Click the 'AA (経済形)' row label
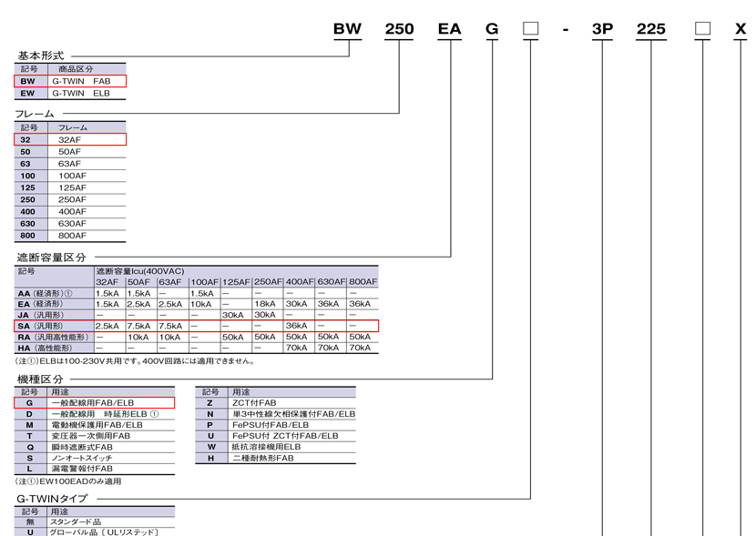Image resolution: width=756 pixels, height=536 pixels. [45, 293]
